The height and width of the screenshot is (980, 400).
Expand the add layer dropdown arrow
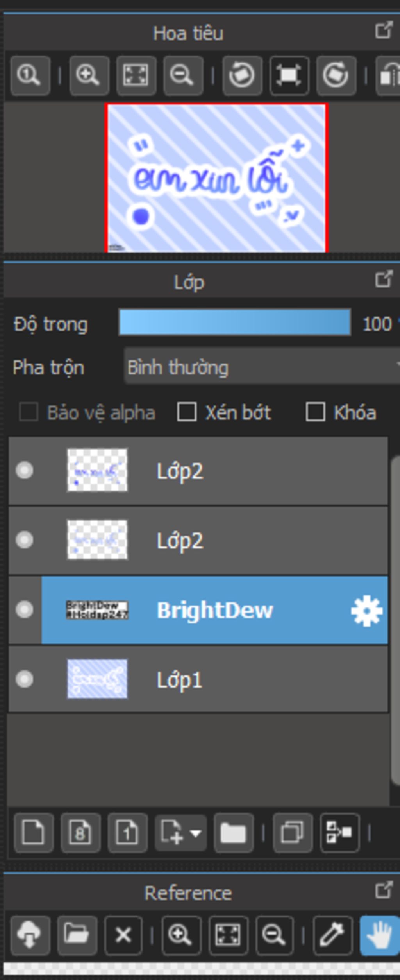point(195,833)
